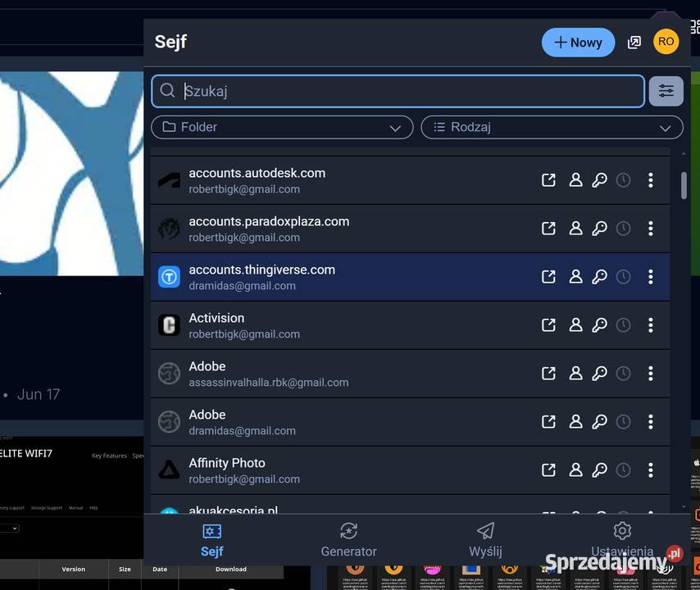Open the accounts.autodesk.com entry
This screenshot has height=590, width=700.
(411, 180)
